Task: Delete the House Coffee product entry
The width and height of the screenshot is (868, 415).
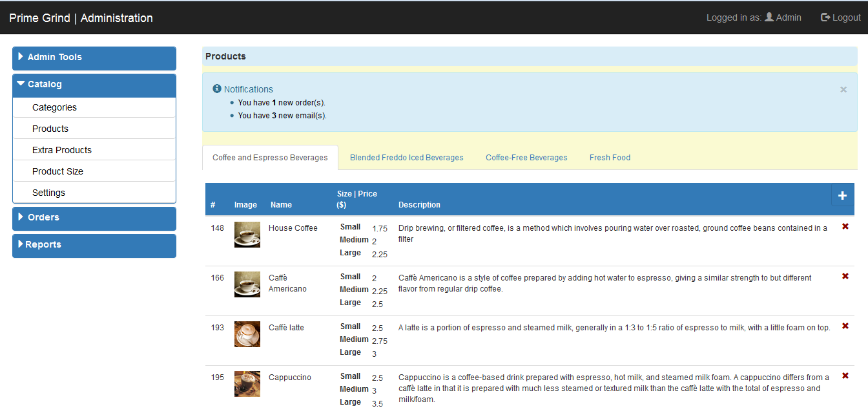Action: pos(845,226)
